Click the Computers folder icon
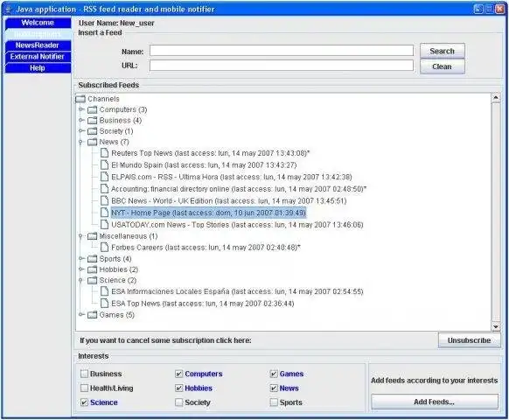 tap(93, 109)
